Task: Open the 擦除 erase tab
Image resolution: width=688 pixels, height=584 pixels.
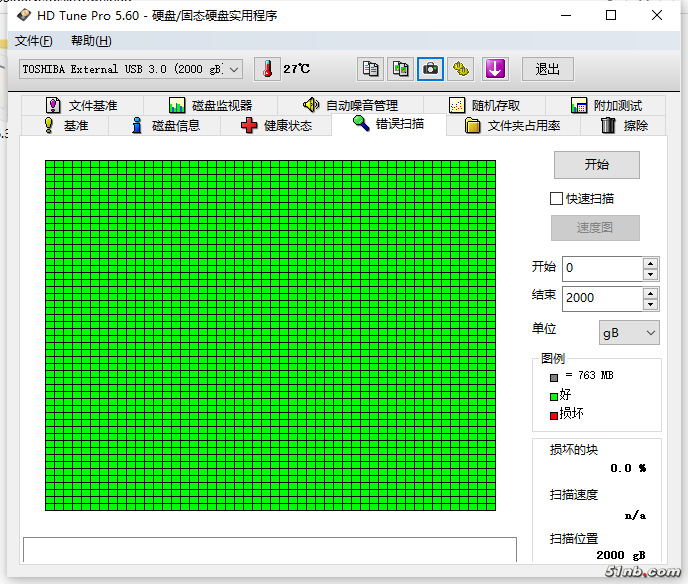Action: point(624,126)
